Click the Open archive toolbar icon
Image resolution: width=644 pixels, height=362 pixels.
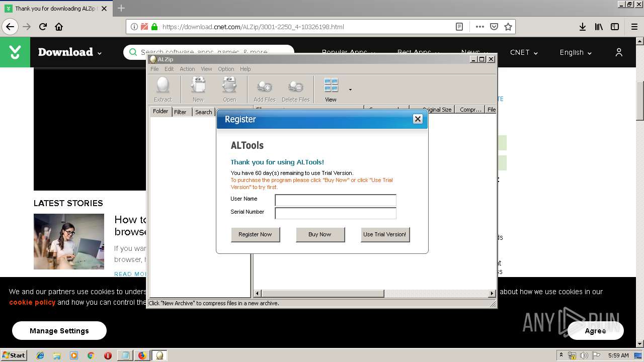tap(229, 89)
